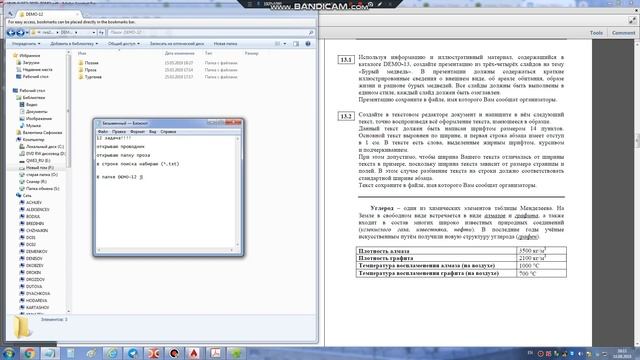This screenshot has height=360, width=640.
Task: Sort by the Тип column header
Action: pos(209,53)
